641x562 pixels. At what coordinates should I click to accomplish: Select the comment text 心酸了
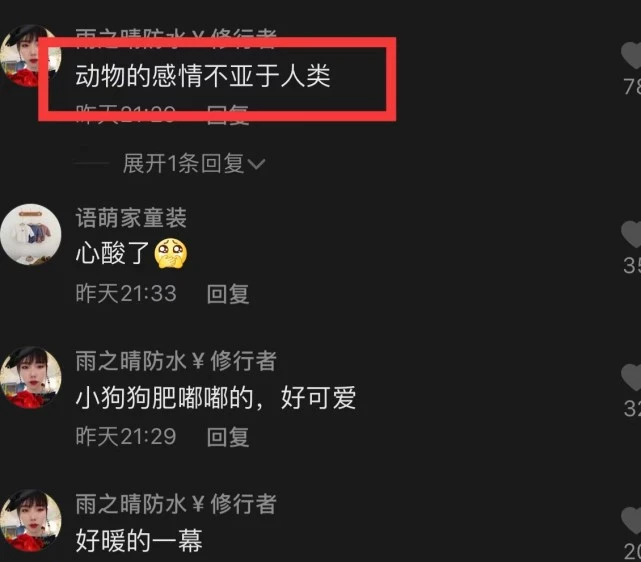tap(112, 253)
